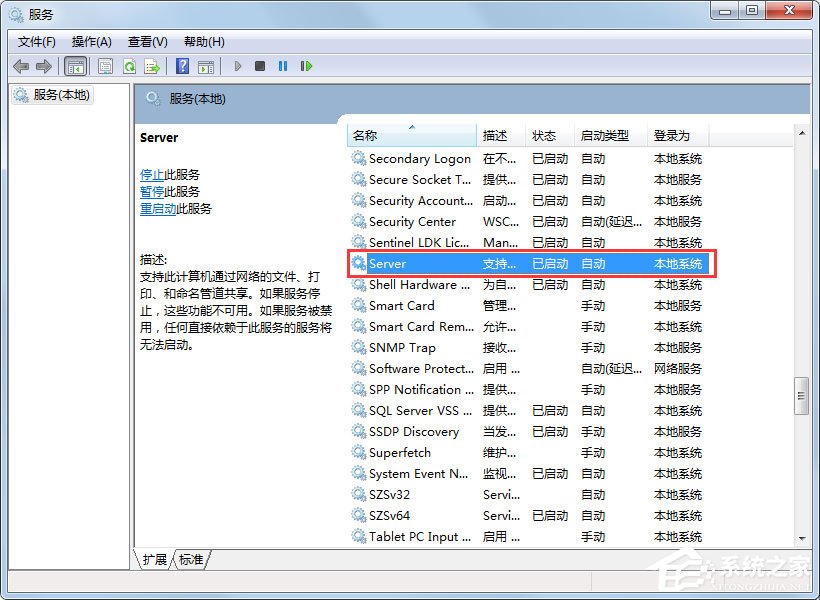This screenshot has height=600, width=820.
Task: Open service properties using the toolbar icon
Action: [105, 66]
